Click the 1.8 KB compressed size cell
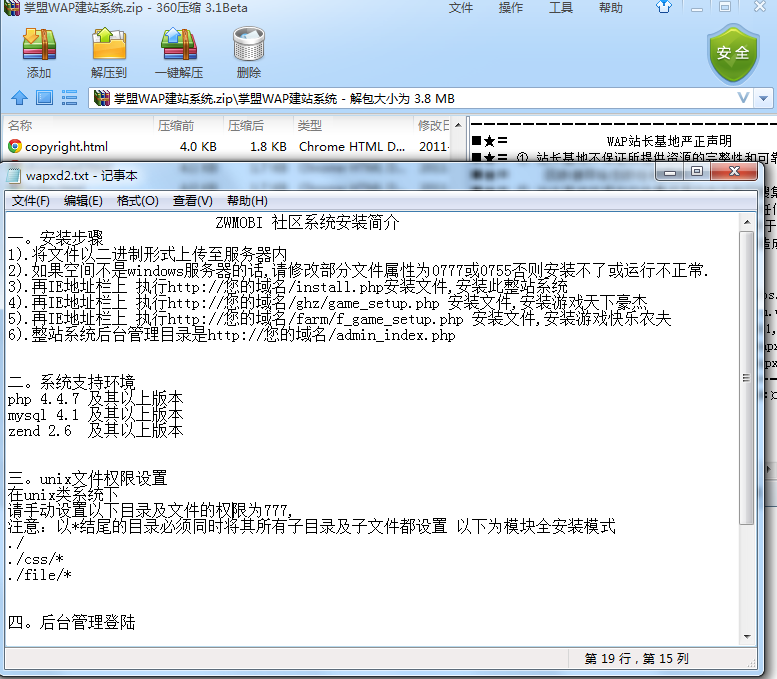777x679 pixels. click(x=268, y=147)
